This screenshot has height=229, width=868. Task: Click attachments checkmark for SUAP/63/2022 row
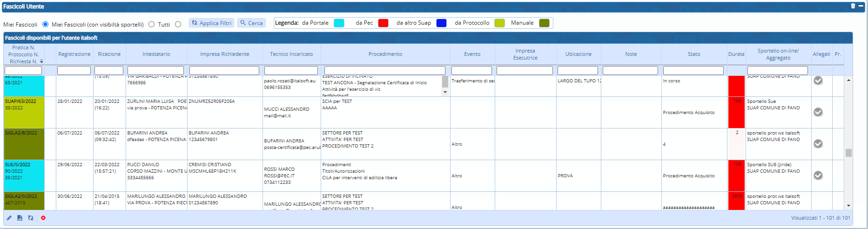coord(818,112)
